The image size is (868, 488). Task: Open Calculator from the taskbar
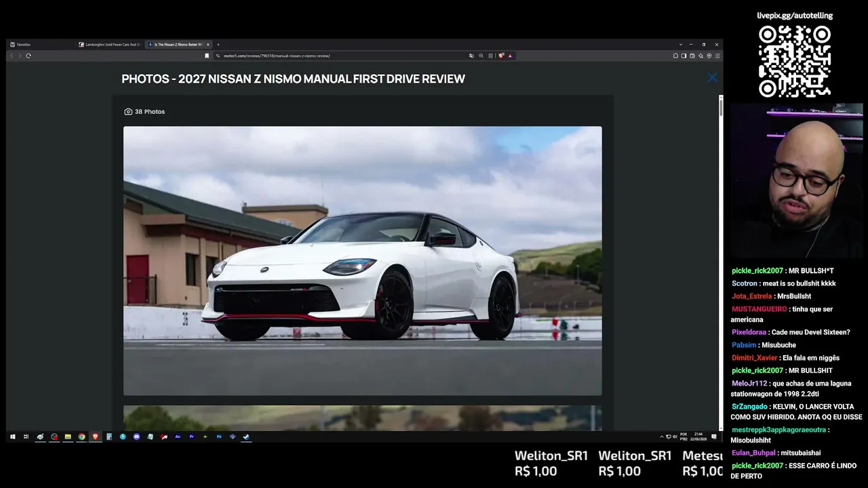[x=109, y=436]
